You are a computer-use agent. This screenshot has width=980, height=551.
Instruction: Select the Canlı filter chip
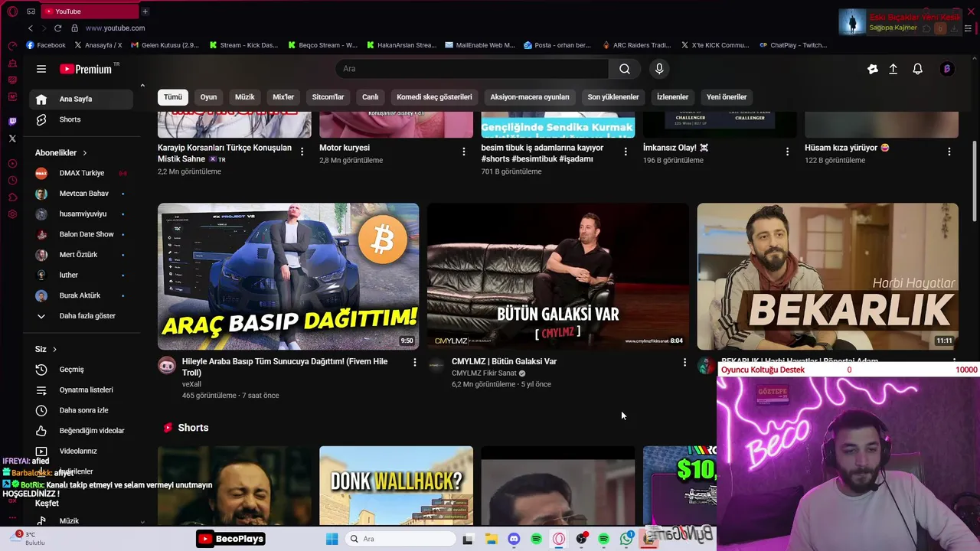point(371,97)
